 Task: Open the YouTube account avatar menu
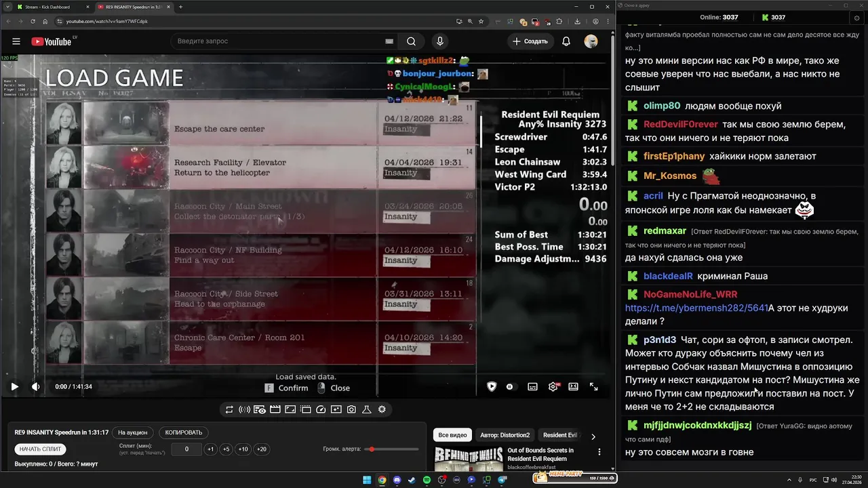coord(591,41)
